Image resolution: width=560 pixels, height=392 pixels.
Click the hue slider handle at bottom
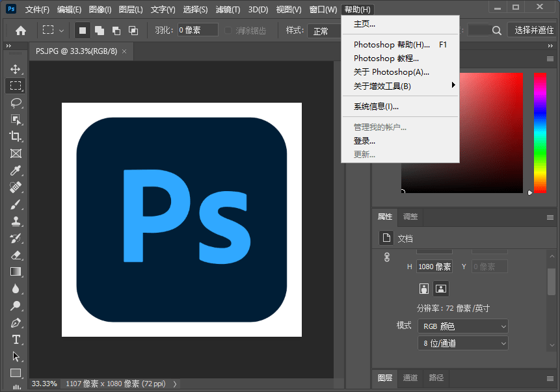tap(530, 193)
